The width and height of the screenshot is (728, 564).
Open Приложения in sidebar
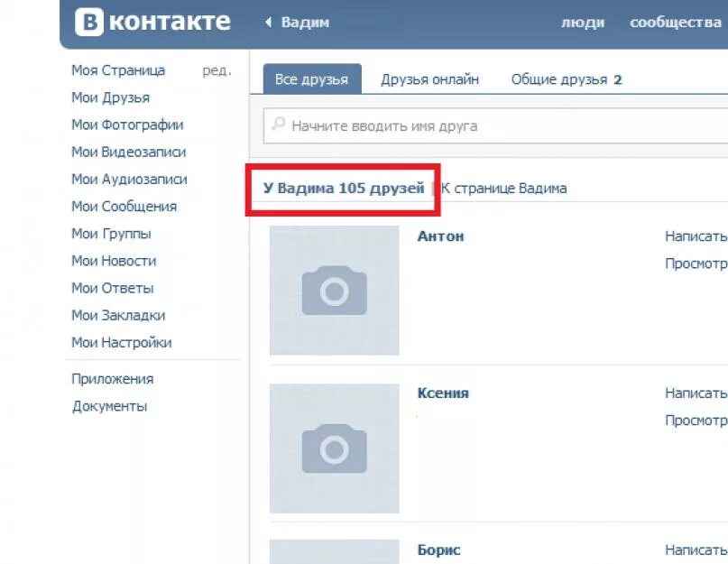point(113,379)
